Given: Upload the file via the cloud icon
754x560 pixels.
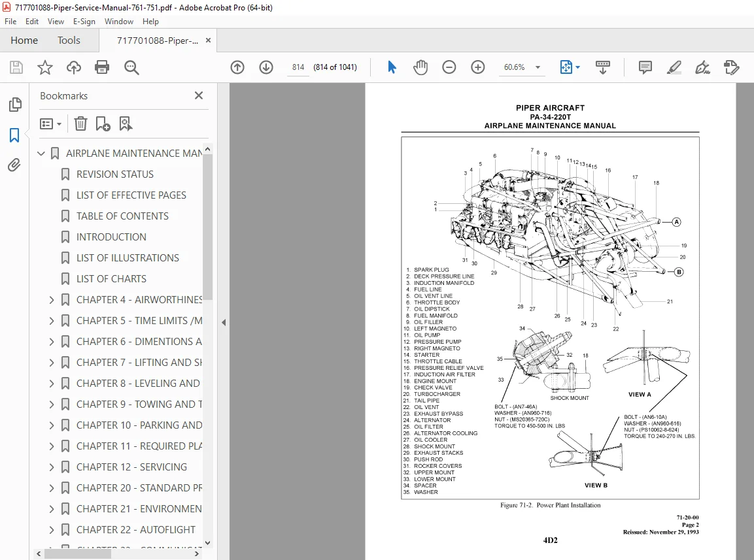Looking at the screenshot, I should coord(74,67).
